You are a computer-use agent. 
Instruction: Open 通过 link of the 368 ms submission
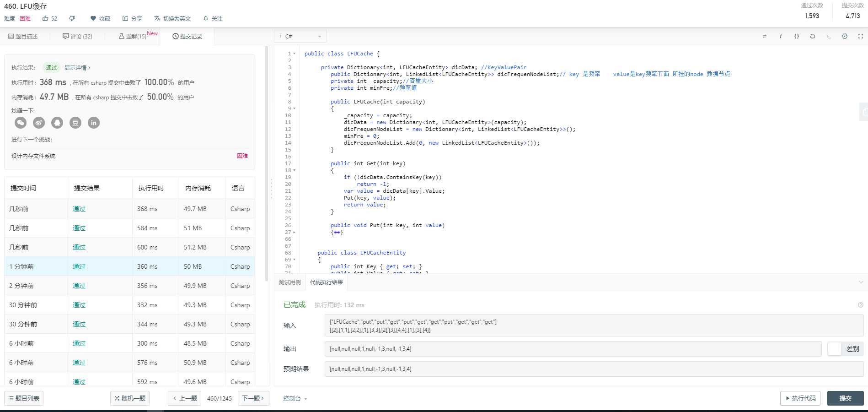pyautogui.click(x=79, y=209)
